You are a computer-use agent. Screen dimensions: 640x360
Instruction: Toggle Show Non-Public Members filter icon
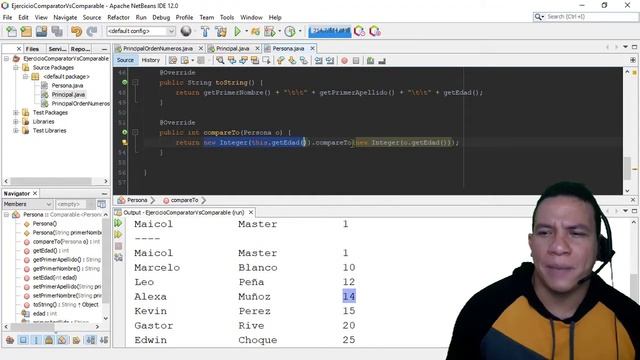(49, 340)
